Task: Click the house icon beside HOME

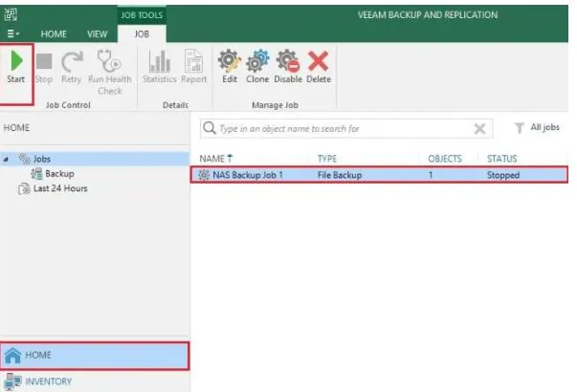Action: (12, 356)
